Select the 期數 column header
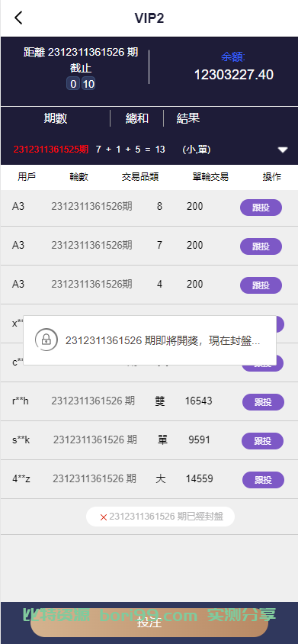This screenshot has height=644, width=298. 56,119
